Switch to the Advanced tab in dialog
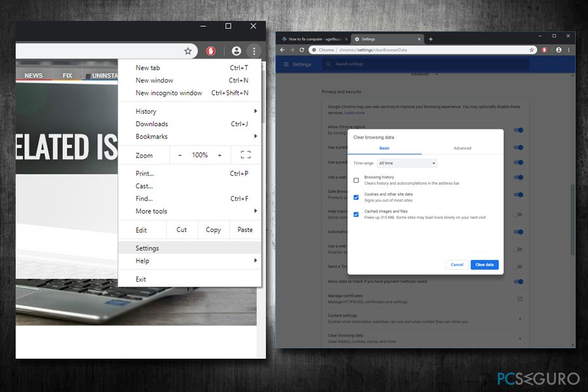Screen dimensions: 588x392 tap(463, 148)
